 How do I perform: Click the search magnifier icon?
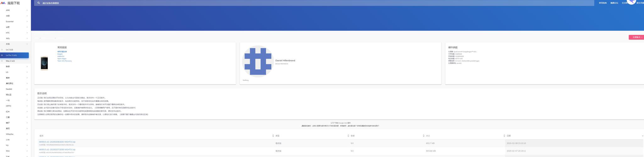(x=39, y=3)
